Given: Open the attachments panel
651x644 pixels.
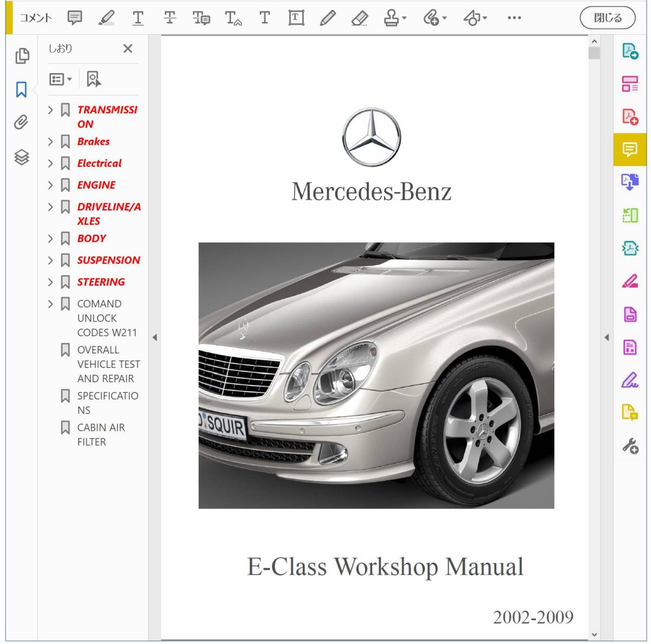Looking at the screenshot, I should tap(21, 123).
